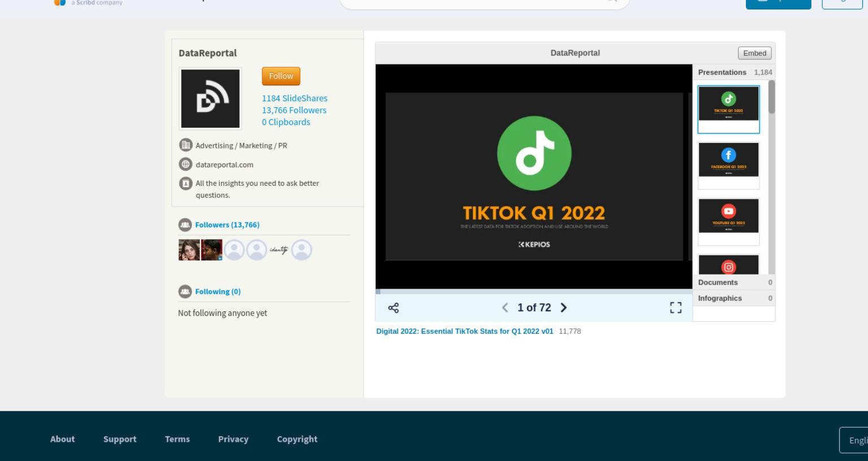868x461 pixels.
Task: Click the slide progress bar under the viewer
Action: pos(534,292)
